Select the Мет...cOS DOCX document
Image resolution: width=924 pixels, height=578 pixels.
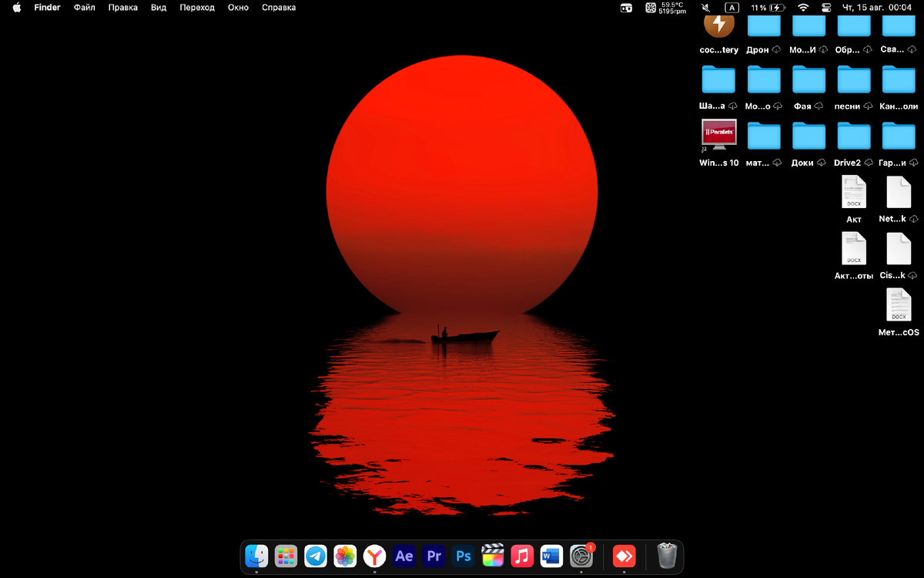coord(899,305)
